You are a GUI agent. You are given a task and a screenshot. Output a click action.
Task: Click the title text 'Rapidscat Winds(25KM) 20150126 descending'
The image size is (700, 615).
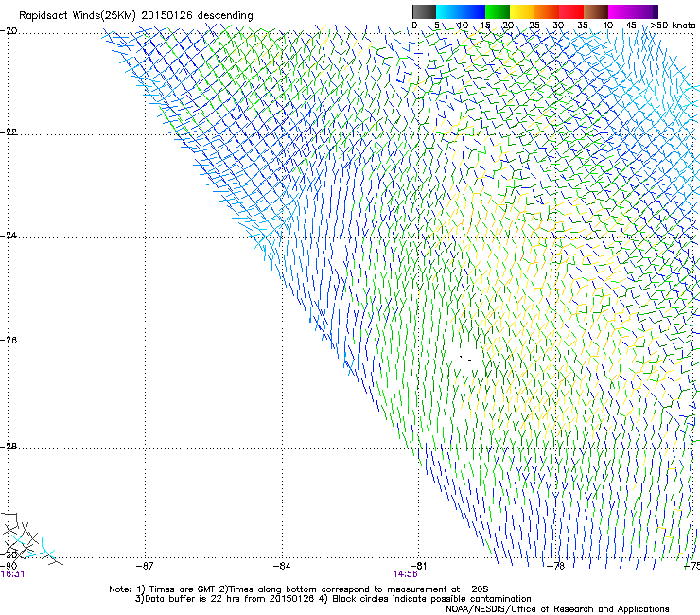136,16
